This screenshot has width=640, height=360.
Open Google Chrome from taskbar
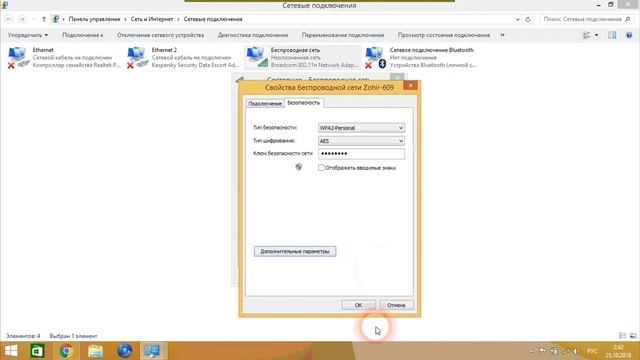[66, 351]
